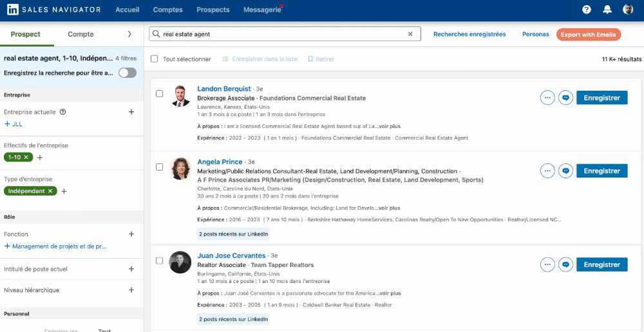644x332 pixels.
Task: Click the Export with Emelia button
Action: [x=588, y=35]
